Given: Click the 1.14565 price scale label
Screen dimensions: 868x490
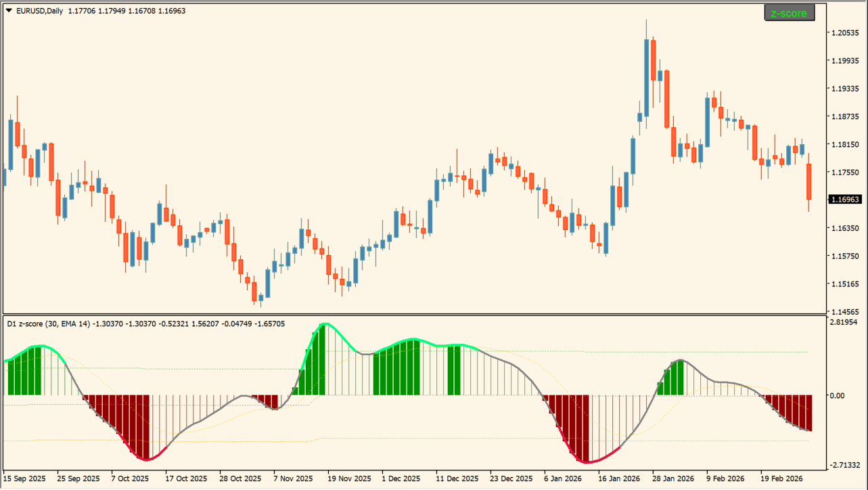Looking at the screenshot, I should 844,311.
